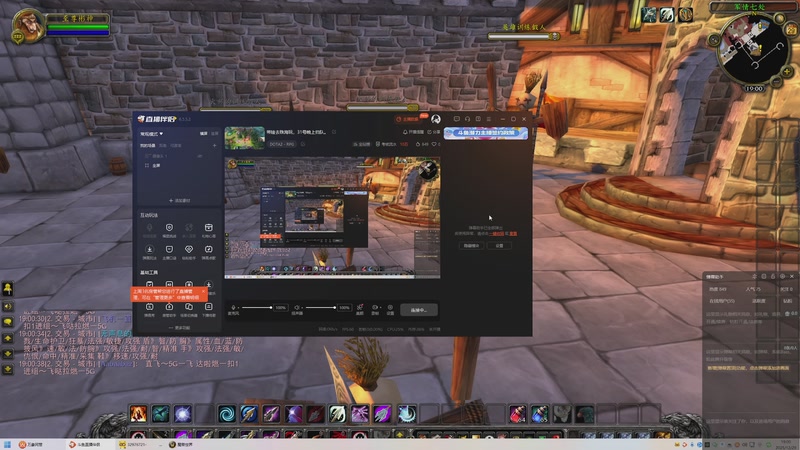800x450 pixels.
Task: Switch to the streaming app taskbar item
Action: [89, 445]
